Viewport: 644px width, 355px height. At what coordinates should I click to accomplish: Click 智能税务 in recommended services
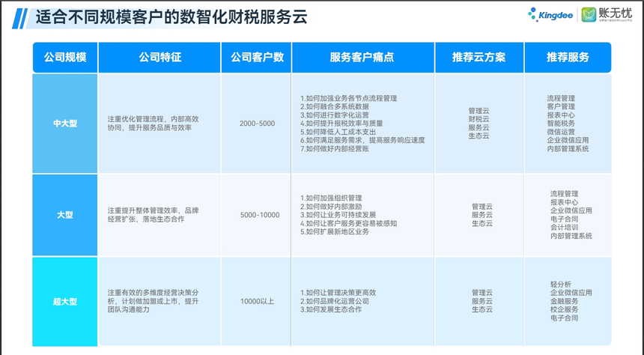coord(561,124)
